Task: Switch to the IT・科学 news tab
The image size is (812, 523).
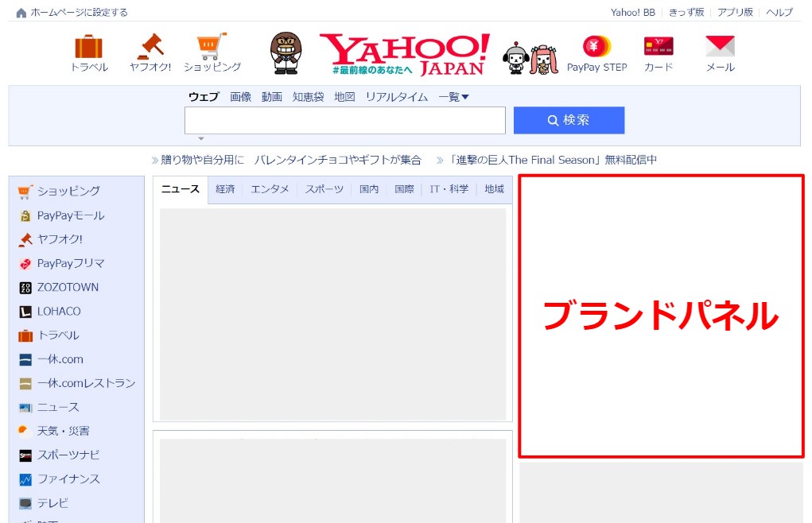Action: coord(449,189)
